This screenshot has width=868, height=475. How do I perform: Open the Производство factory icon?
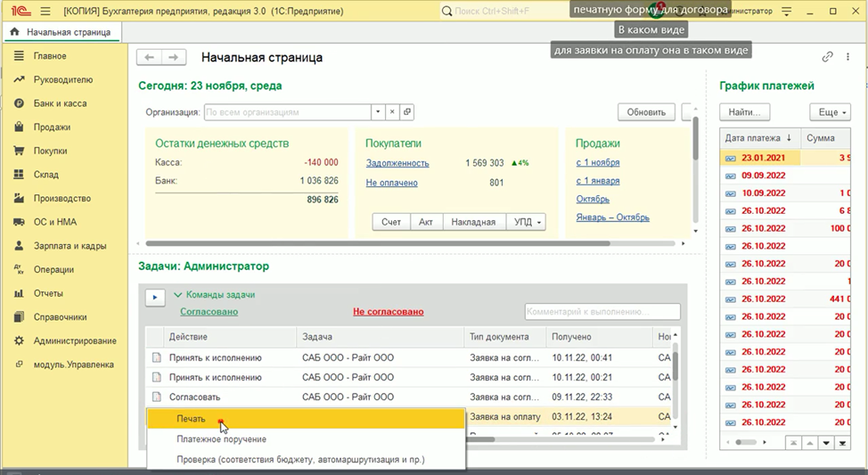(19, 198)
